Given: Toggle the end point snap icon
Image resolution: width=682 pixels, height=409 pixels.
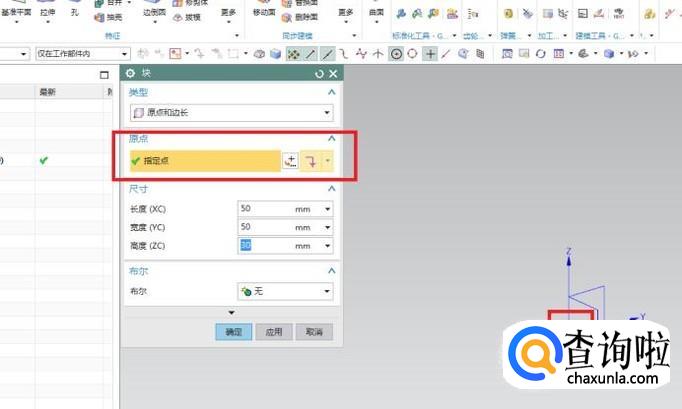Looking at the screenshot, I should point(311,54).
